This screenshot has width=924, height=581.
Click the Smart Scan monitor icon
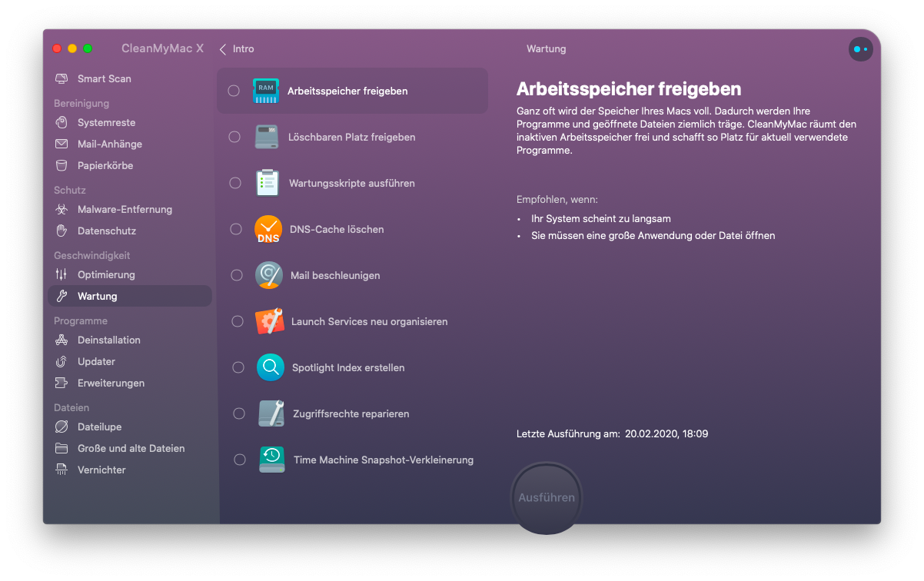tap(61, 78)
